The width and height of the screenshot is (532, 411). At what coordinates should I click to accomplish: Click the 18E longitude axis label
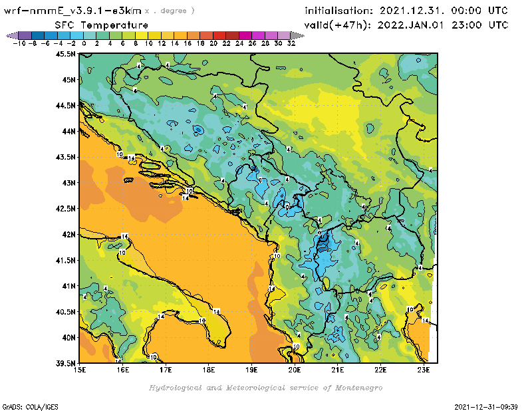pyautogui.click(x=209, y=370)
